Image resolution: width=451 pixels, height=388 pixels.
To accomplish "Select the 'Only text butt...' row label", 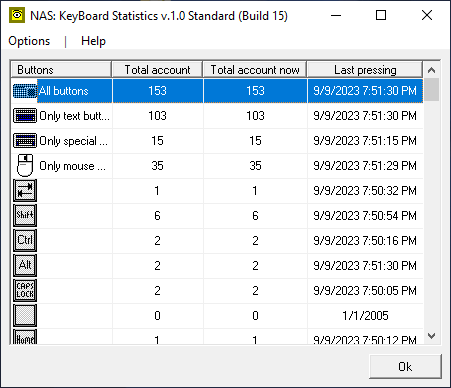I will 74,116.
